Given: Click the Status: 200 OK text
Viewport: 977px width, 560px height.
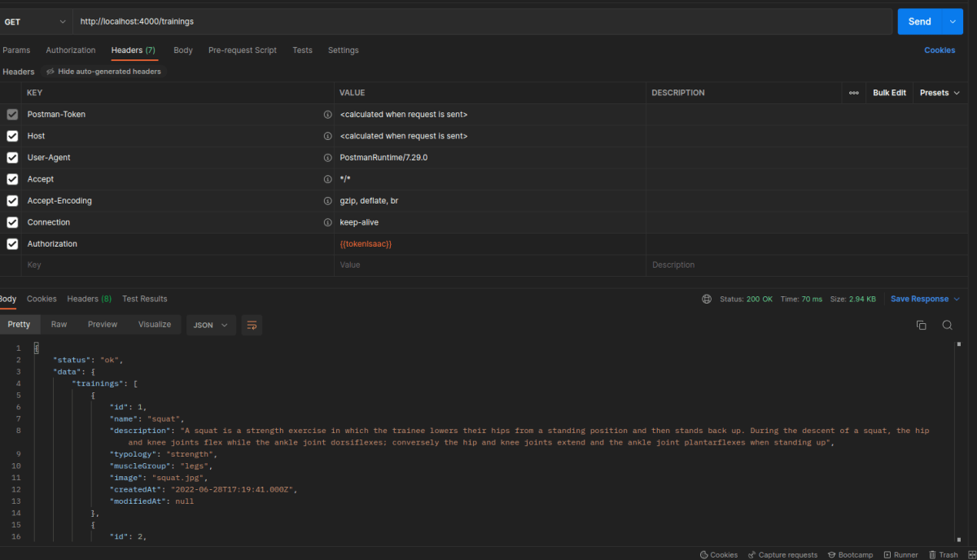Looking at the screenshot, I should [x=746, y=300].
